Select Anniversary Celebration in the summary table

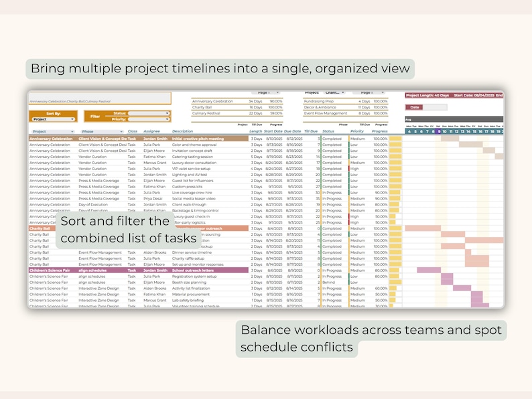tap(212, 101)
